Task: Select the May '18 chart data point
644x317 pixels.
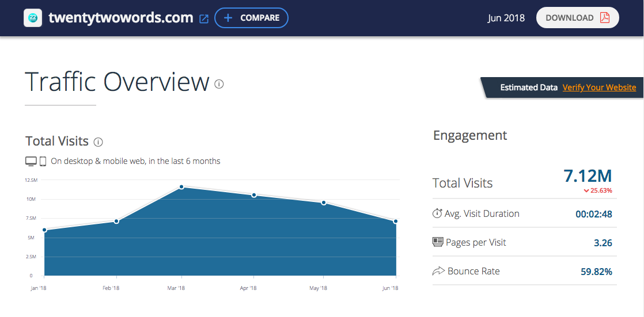Action: (x=324, y=203)
